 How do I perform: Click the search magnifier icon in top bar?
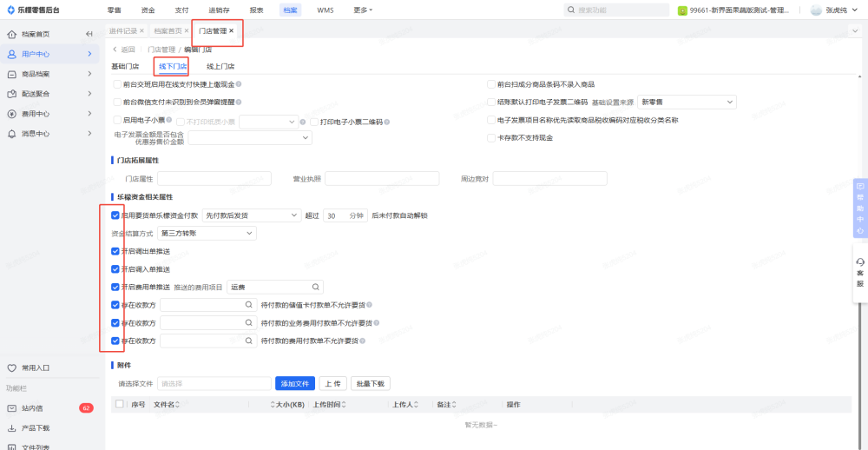click(571, 10)
